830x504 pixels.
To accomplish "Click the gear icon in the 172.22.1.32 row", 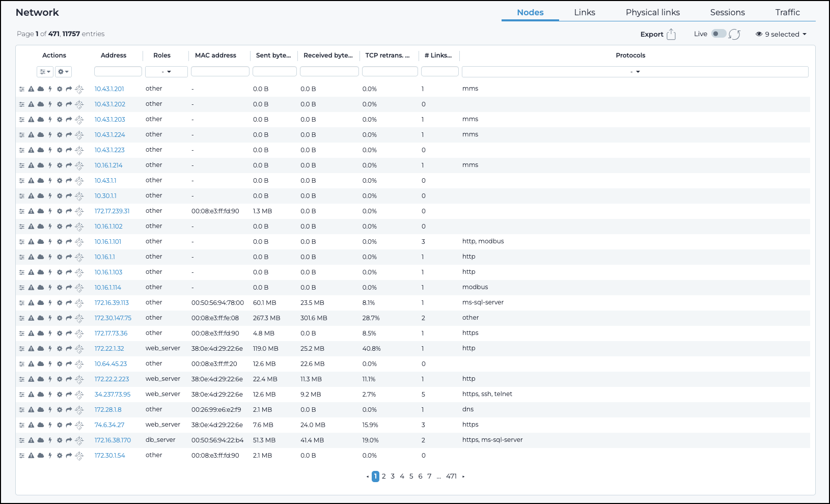I will tap(60, 349).
